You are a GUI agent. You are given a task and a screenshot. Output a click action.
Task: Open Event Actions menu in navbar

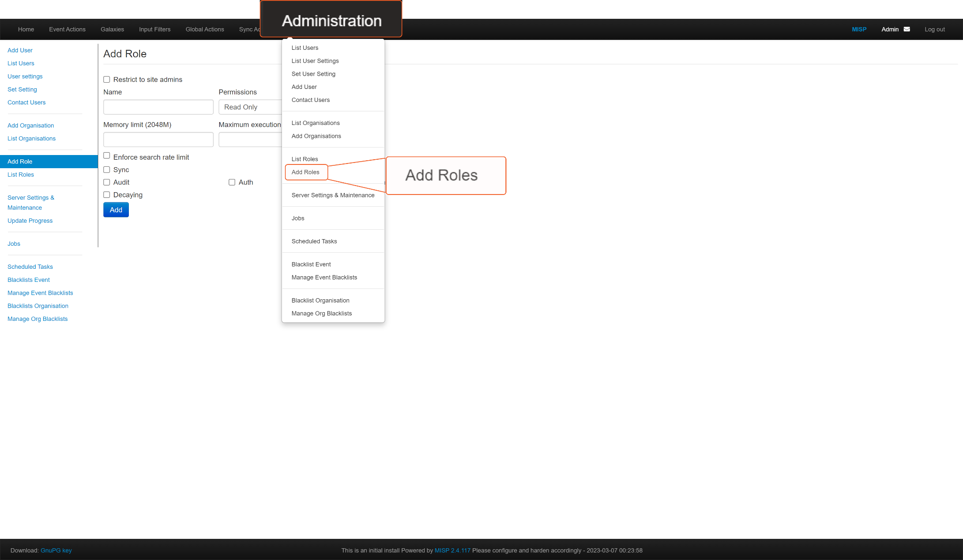67,29
